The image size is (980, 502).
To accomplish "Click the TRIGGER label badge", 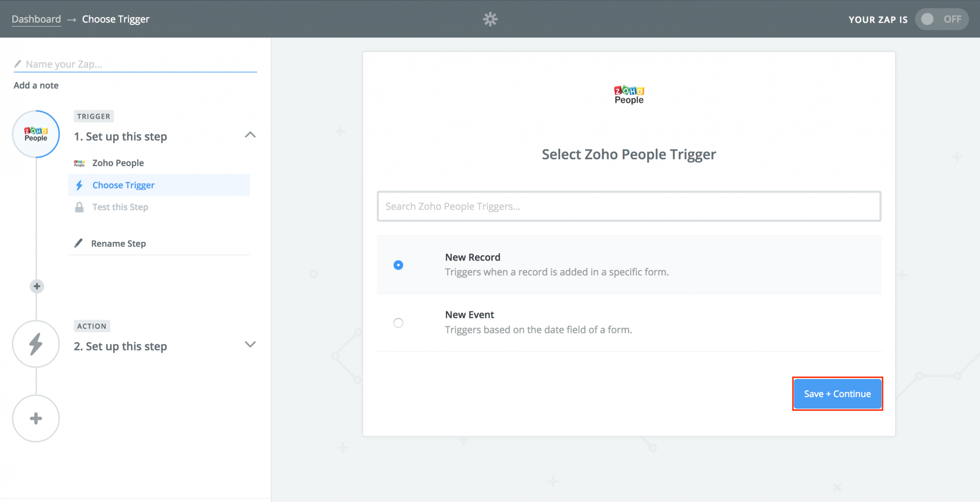I will 94,116.
